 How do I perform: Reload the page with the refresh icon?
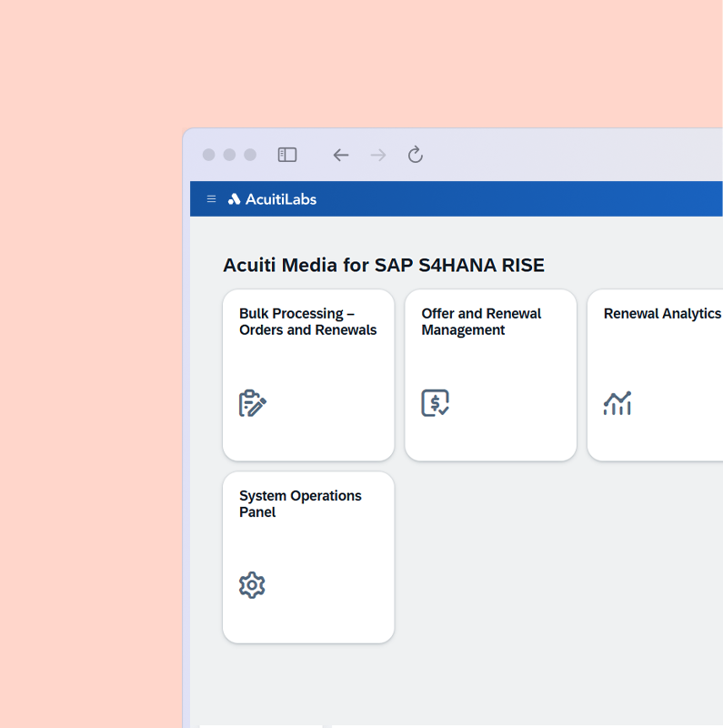[416, 155]
